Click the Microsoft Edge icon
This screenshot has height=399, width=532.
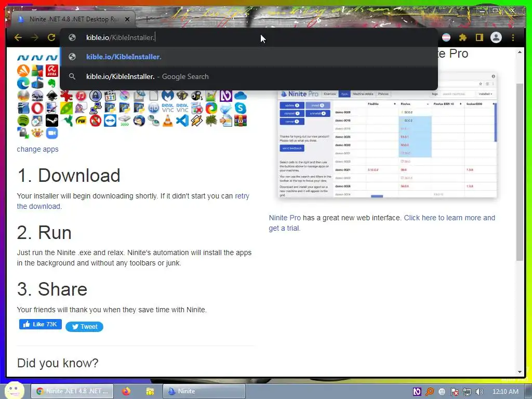coord(23,83)
